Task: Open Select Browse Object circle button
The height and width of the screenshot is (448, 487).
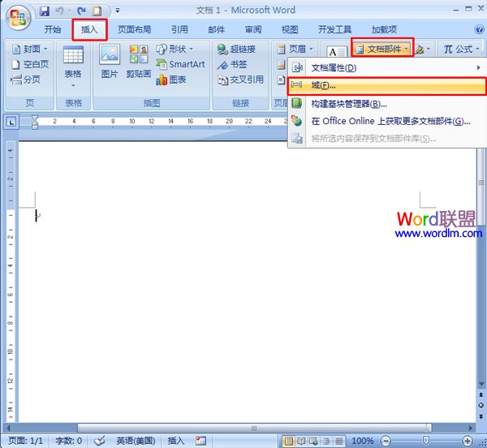Action: point(481,406)
